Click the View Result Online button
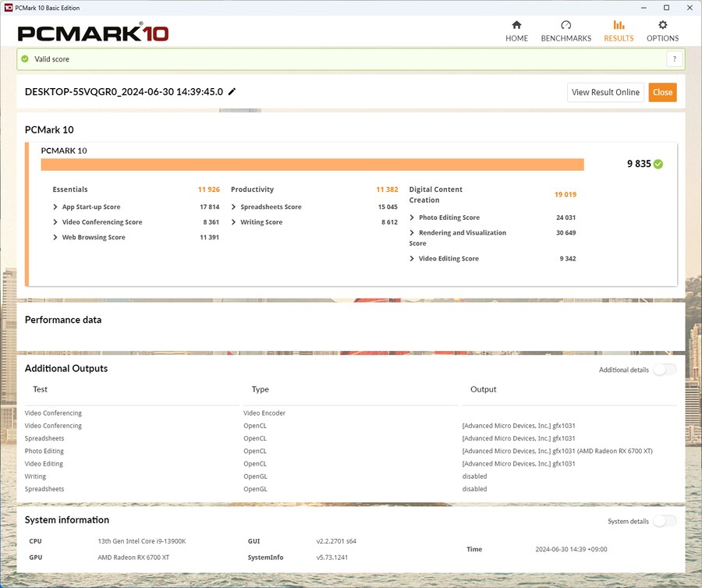Viewport: 702px width, 588px height. [605, 92]
